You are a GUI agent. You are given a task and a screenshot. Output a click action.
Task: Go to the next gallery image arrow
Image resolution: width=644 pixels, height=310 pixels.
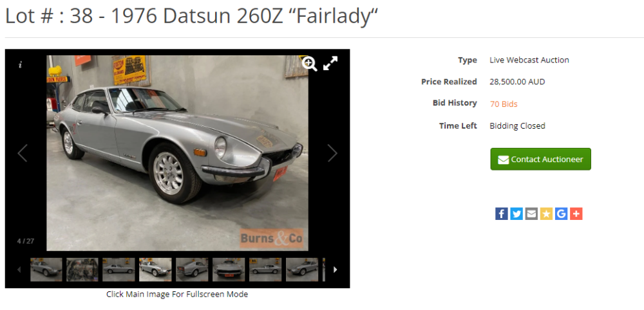pyautogui.click(x=332, y=153)
